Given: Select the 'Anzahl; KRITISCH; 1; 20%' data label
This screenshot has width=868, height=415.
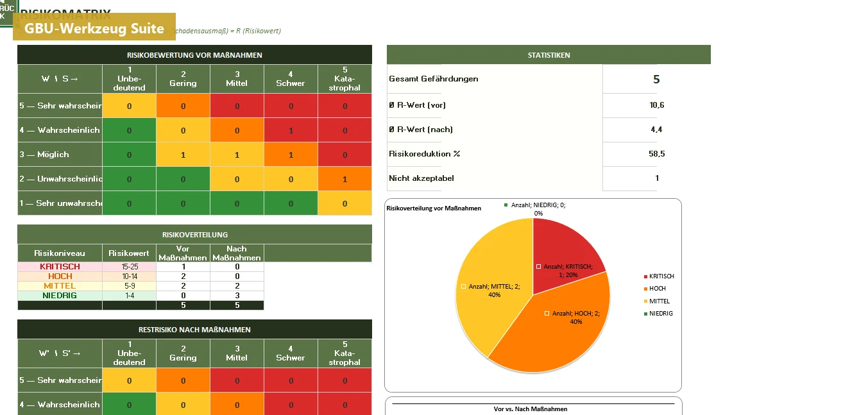Looking at the screenshot, I should 565,270.
